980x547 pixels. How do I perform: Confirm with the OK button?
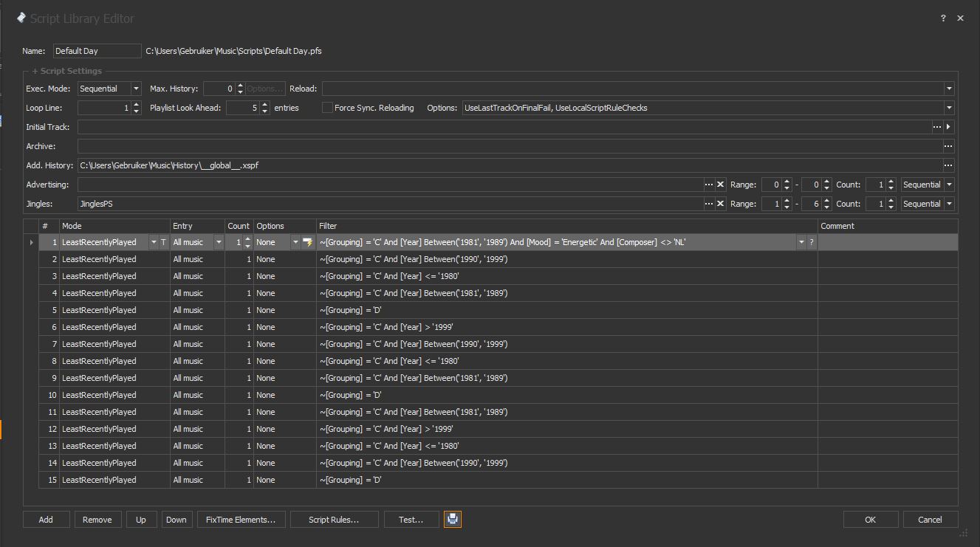click(871, 520)
